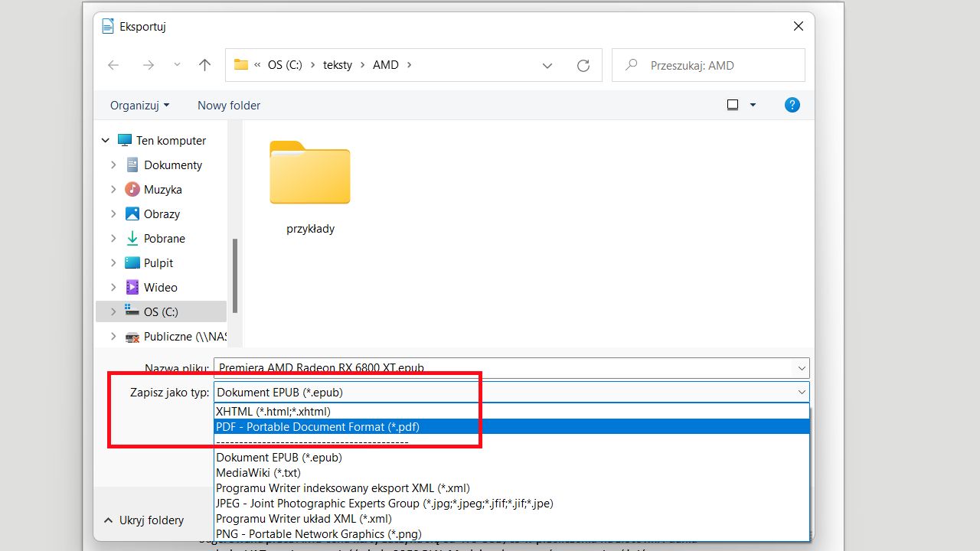Expand the Pobrane tree node
Viewport: 980px width, 551px height.
pyautogui.click(x=113, y=239)
